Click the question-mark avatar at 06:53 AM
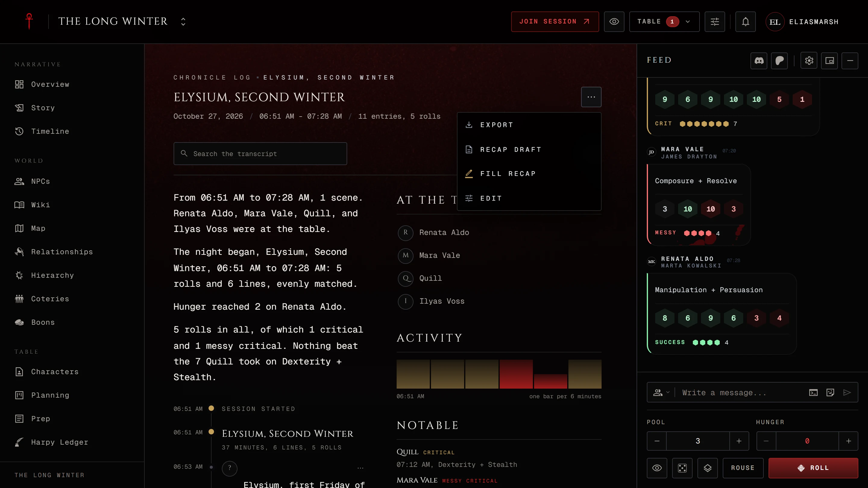Image resolution: width=868 pixels, height=488 pixels. (229, 468)
